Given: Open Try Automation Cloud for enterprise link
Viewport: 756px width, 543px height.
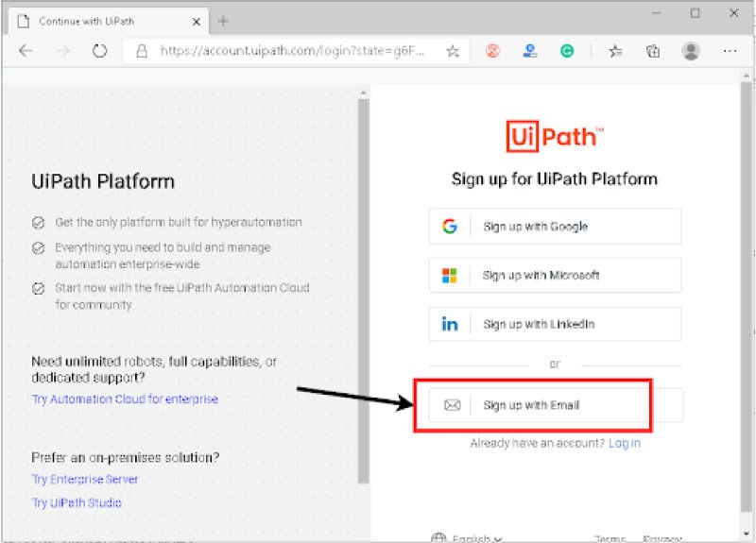Looking at the screenshot, I should tap(125, 399).
